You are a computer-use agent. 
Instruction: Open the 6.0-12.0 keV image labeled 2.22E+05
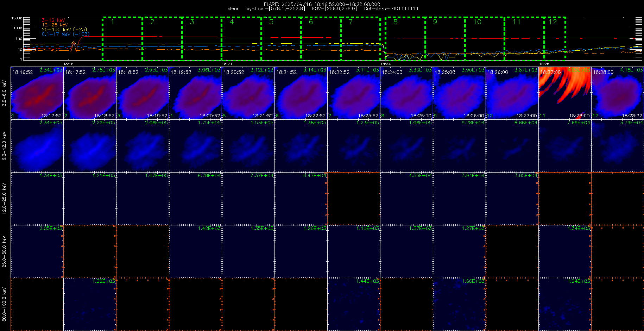pos(90,145)
